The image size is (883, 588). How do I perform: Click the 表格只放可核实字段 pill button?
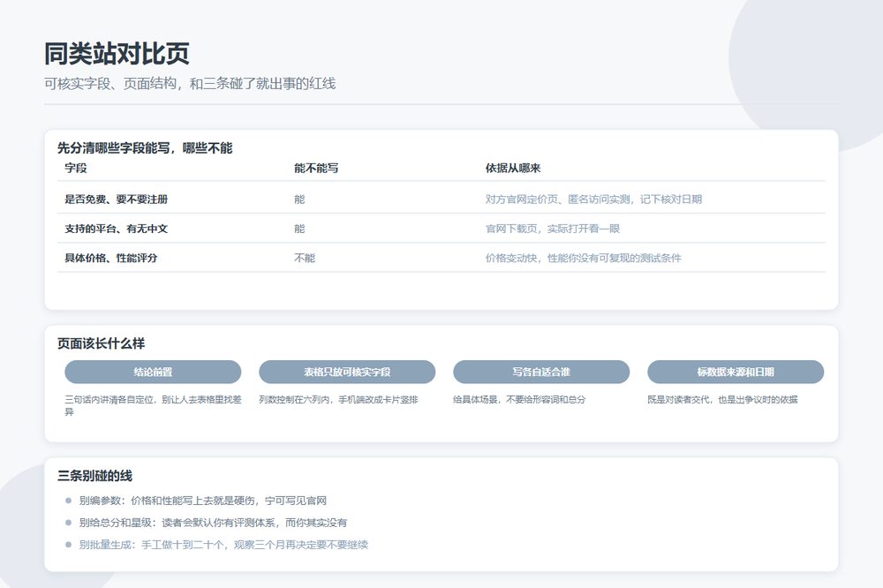[347, 372]
